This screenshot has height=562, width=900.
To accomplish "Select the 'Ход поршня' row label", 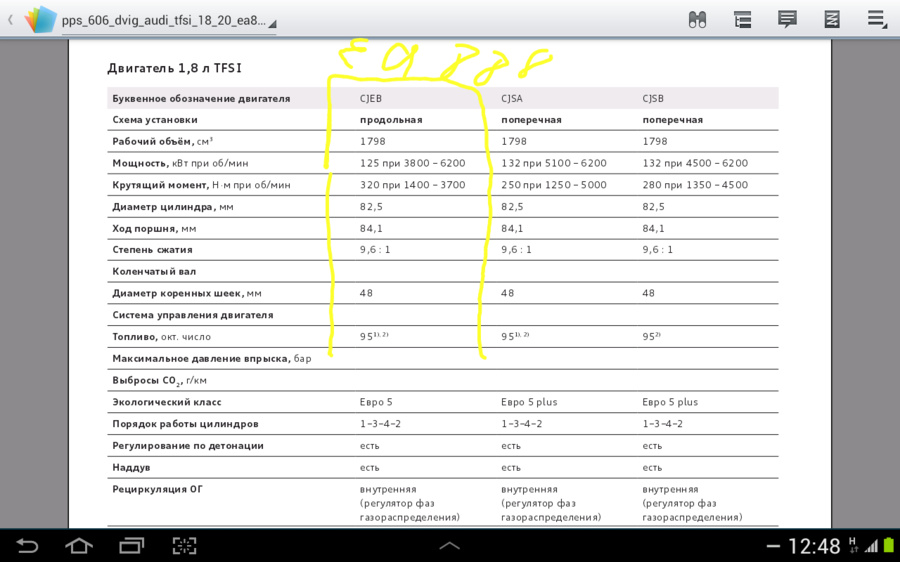I will tap(154, 228).
